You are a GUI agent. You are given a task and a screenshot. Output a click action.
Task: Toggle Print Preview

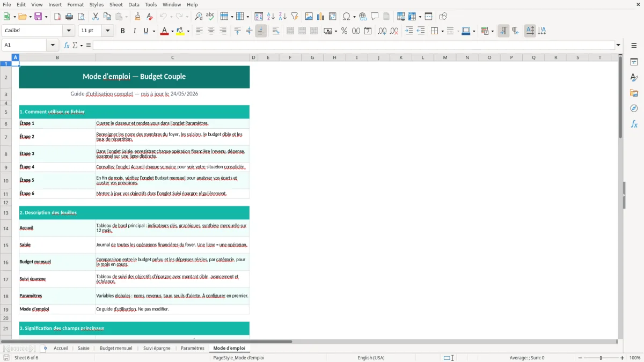[x=80, y=17]
